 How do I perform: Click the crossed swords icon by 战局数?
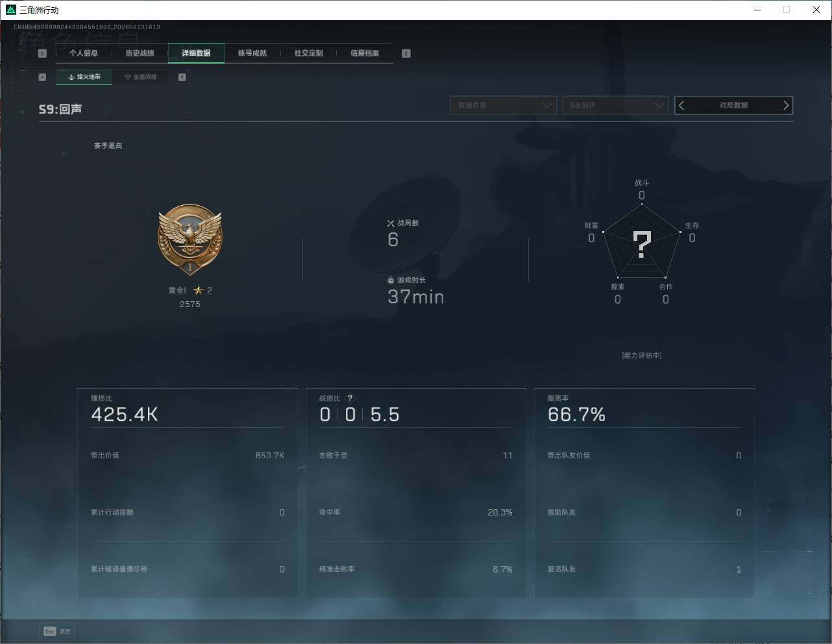(x=391, y=223)
